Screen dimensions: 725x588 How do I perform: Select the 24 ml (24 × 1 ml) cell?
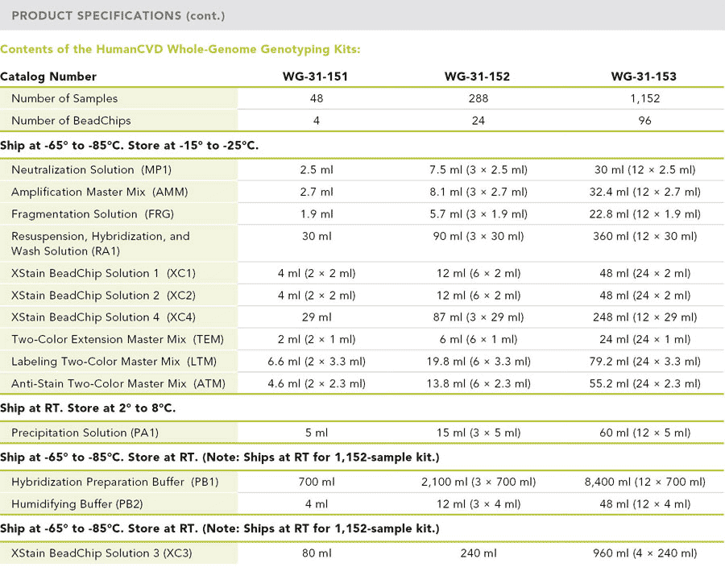645,339
